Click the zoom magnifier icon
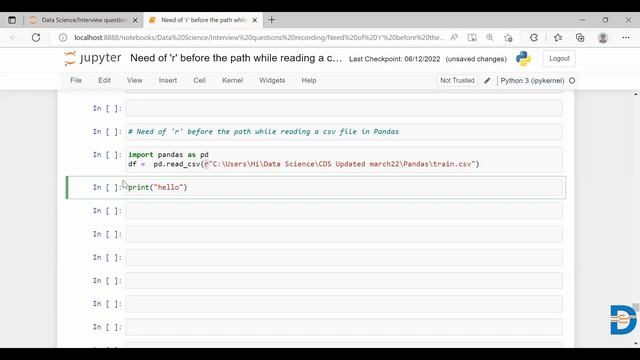 490,38
